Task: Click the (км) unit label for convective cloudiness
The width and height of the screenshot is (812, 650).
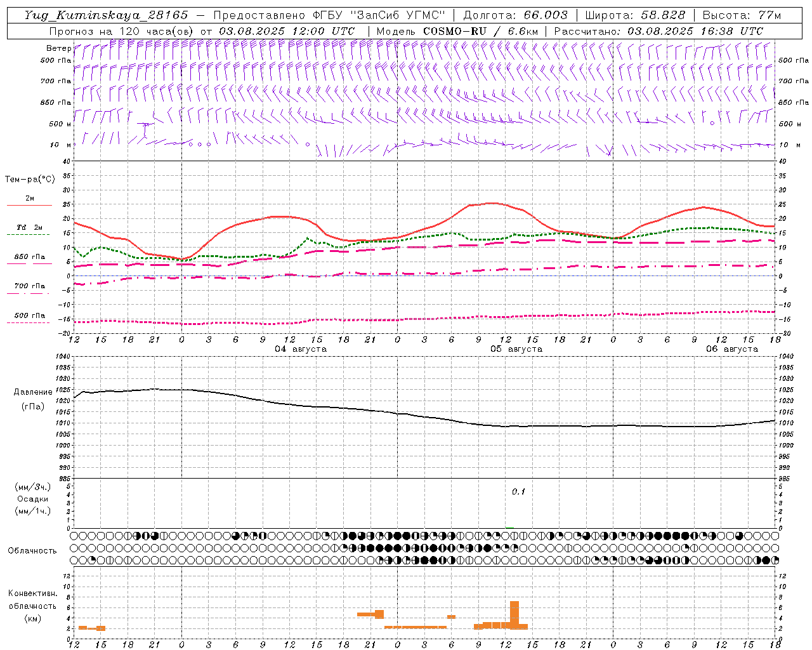Action: coord(32,618)
